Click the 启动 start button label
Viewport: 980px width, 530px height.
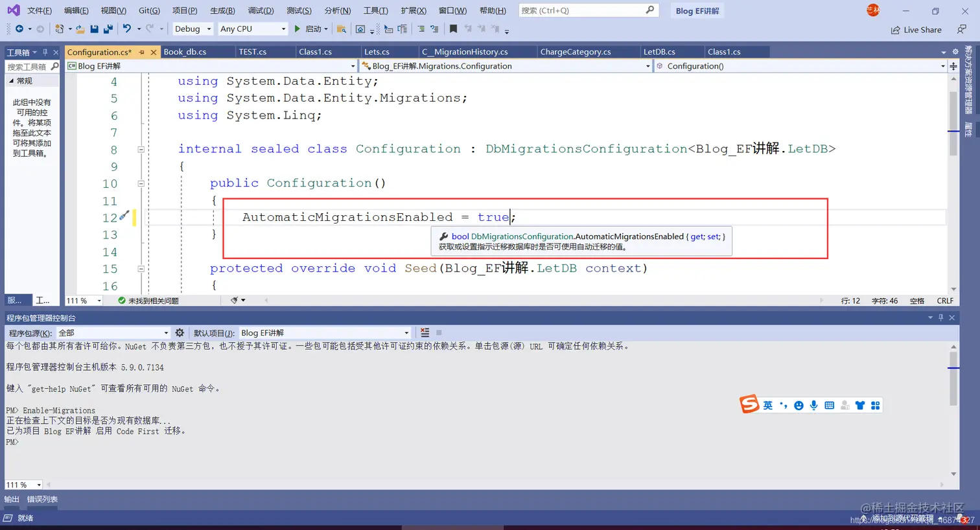[x=313, y=29]
